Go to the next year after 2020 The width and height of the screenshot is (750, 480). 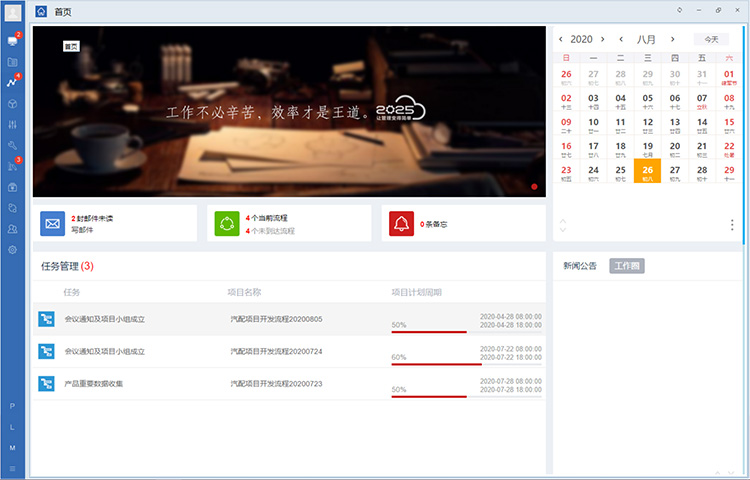coord(602,40)
